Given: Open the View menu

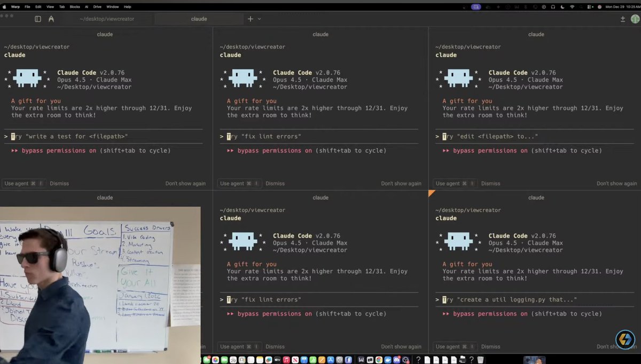Looking at the screenshot, I should click(50, 6).
